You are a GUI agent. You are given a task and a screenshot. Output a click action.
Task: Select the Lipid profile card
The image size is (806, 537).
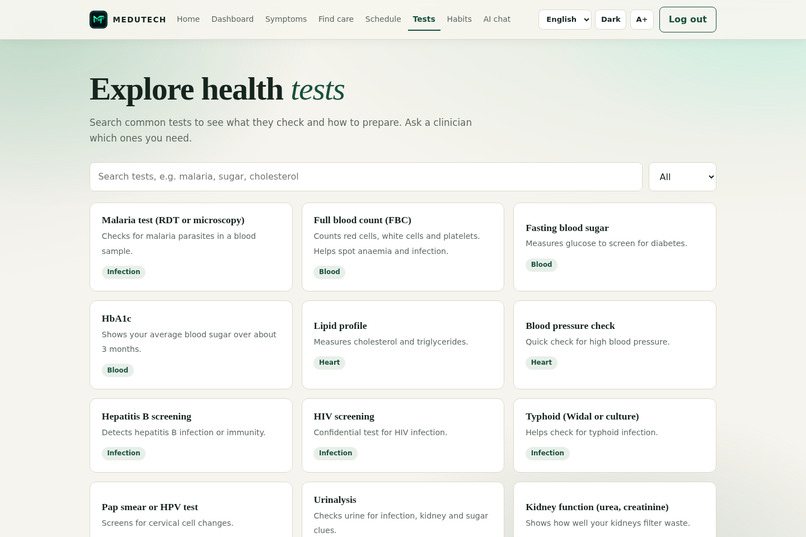[x=403, y=345]
